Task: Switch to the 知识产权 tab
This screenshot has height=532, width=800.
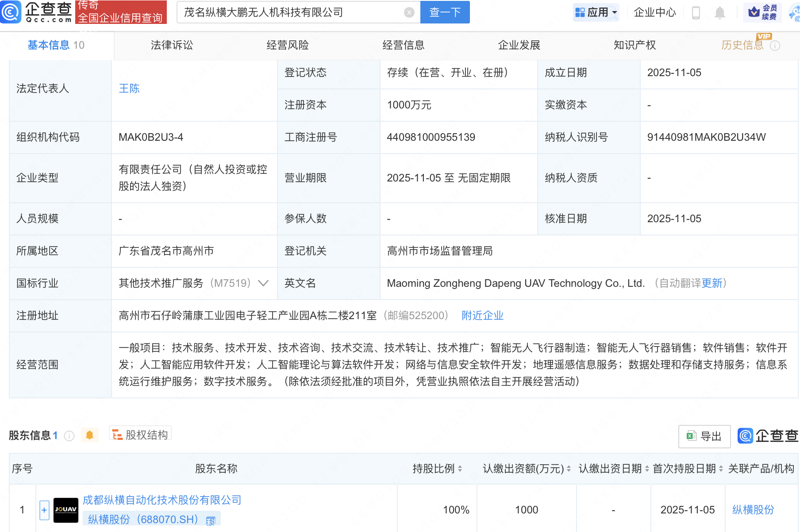Action: point(635,45)
